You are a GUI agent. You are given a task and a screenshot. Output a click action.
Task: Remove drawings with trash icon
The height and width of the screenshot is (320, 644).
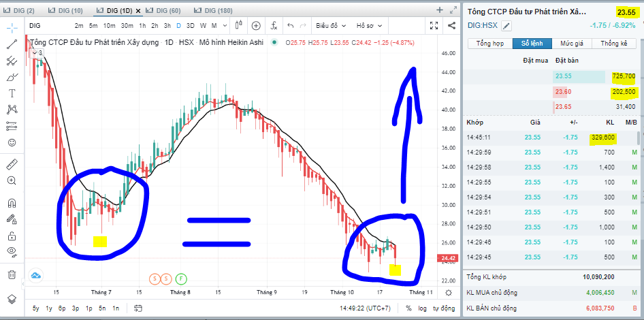12,274
